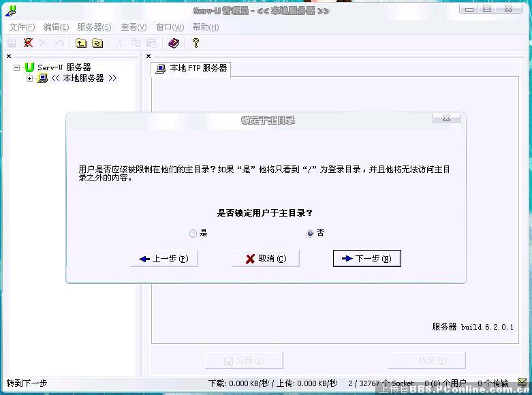Click the green Serv-U 服务器 tree icon

click(29, 67)
